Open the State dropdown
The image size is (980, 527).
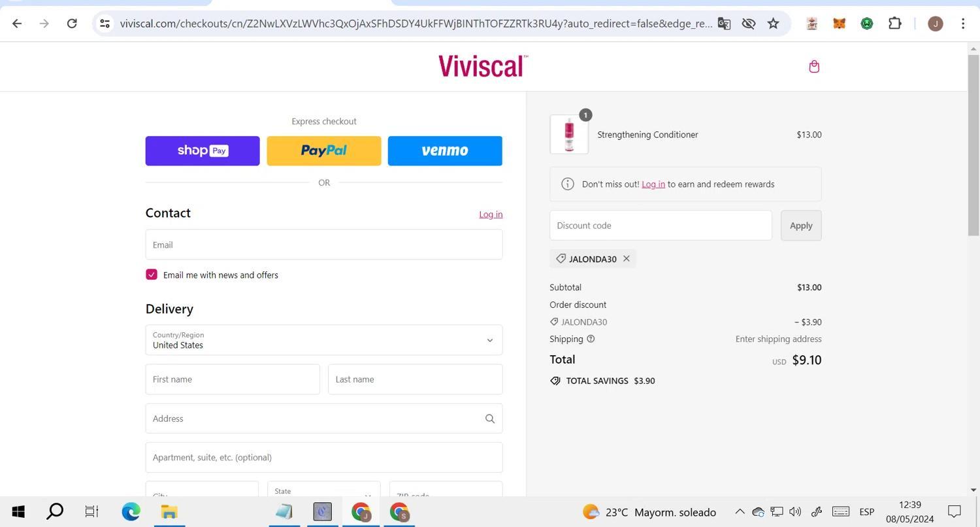pos(324,489)
